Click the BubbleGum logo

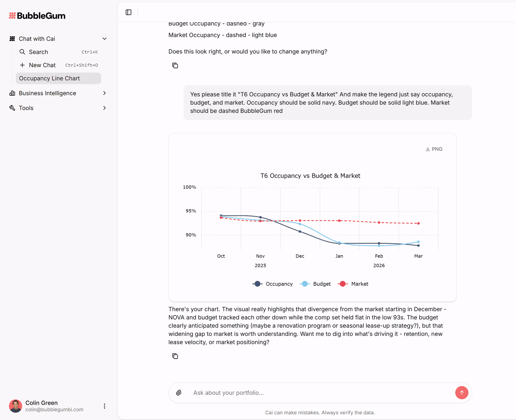point(37,15)
